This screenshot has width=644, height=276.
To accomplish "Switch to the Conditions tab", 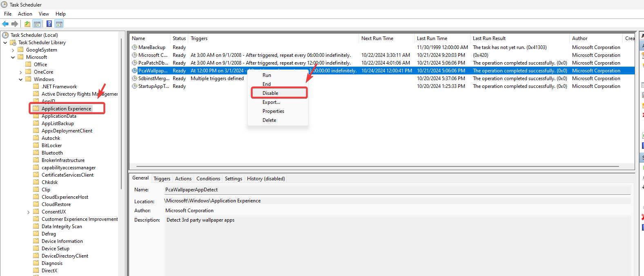I will [208, 179].
